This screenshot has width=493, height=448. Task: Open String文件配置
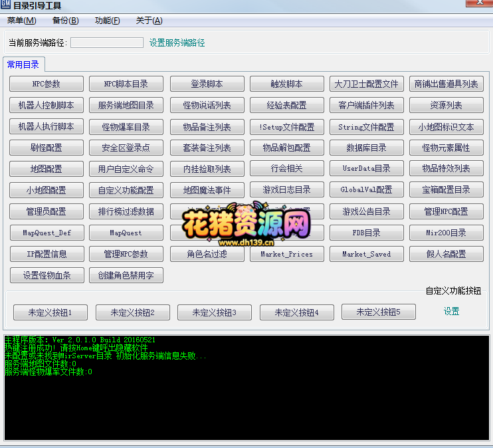click(x=367, y=127)
